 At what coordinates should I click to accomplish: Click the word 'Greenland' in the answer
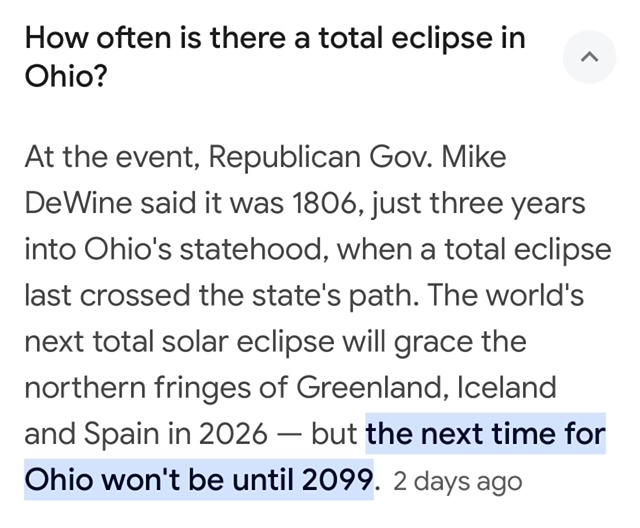[x=369, y=387]
